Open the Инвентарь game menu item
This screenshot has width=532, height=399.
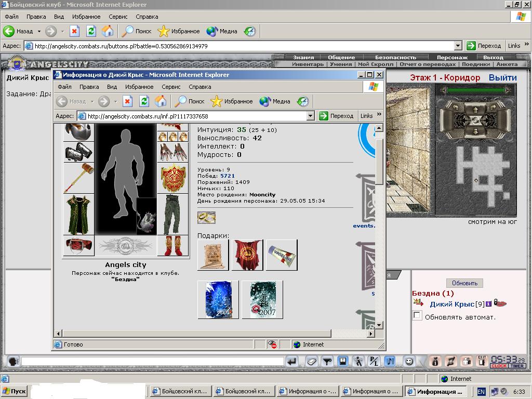308,64
